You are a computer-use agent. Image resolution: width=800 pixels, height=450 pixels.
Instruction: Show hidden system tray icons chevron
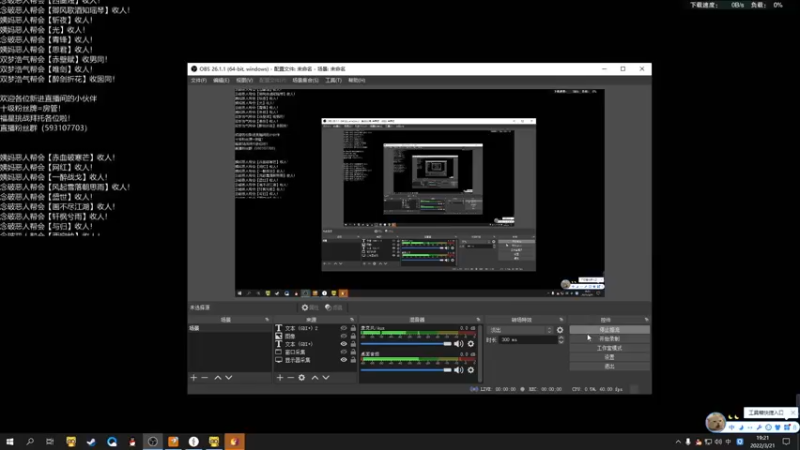[x=678, y=442]
